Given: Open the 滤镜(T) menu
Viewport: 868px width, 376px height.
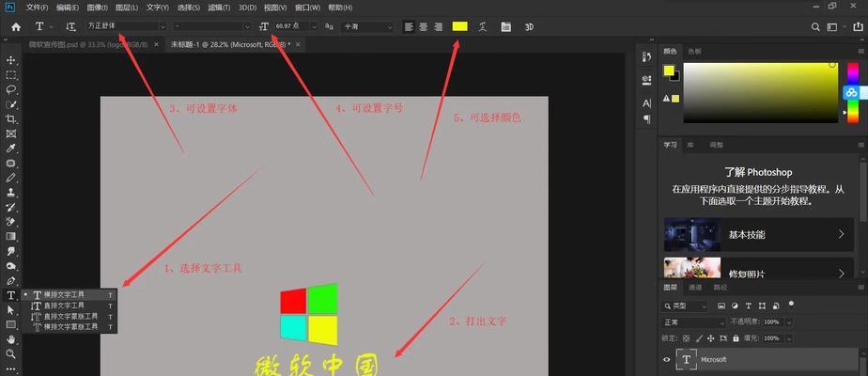Looking at the screenshot, I should pos(219,8).
